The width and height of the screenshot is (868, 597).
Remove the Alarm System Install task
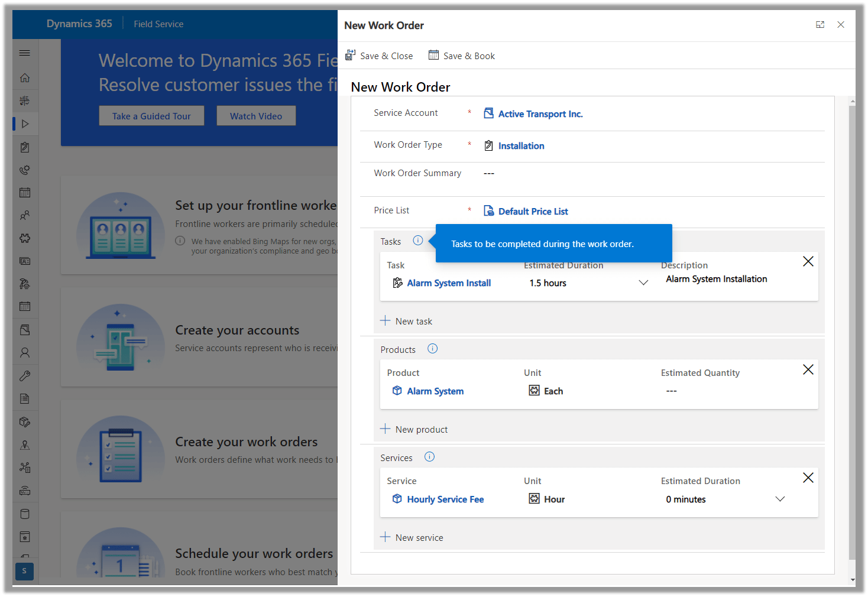pyautogui.click(x=808, y=261)
